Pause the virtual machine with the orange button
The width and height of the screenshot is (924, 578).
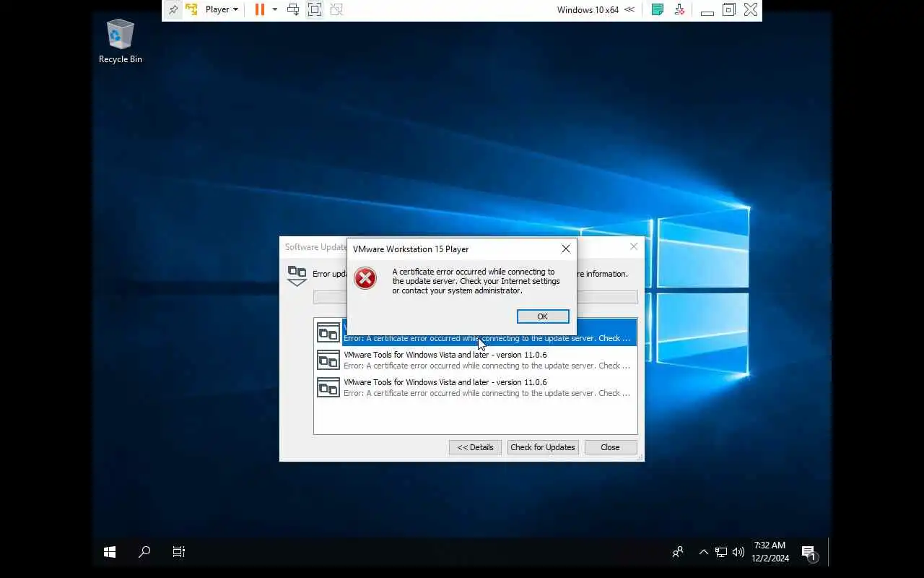pos(260,9)
